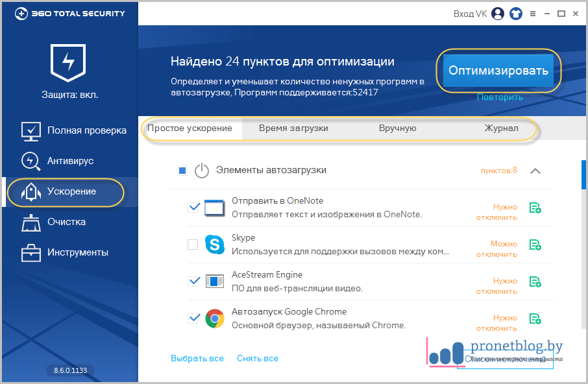Open the Полная проверка section icon
Screen dimensions: 588x384
(x=31, y=130)
